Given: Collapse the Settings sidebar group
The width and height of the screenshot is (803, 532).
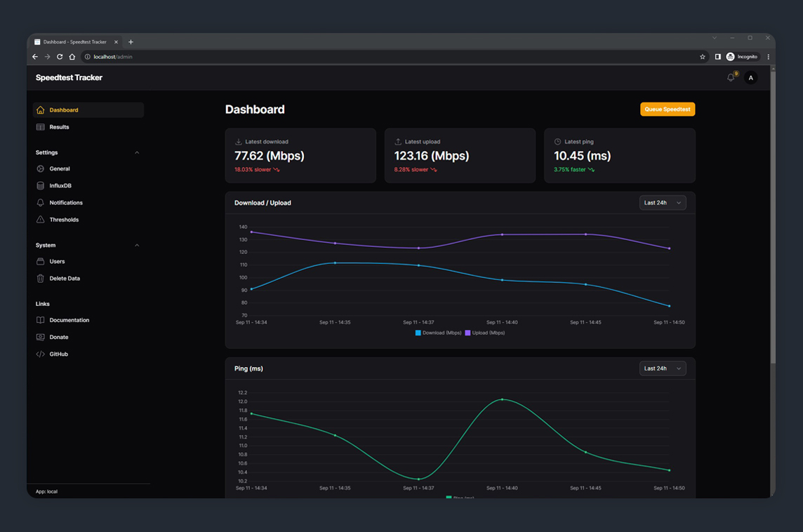Looking at the screenshot, I should point(137,152).
